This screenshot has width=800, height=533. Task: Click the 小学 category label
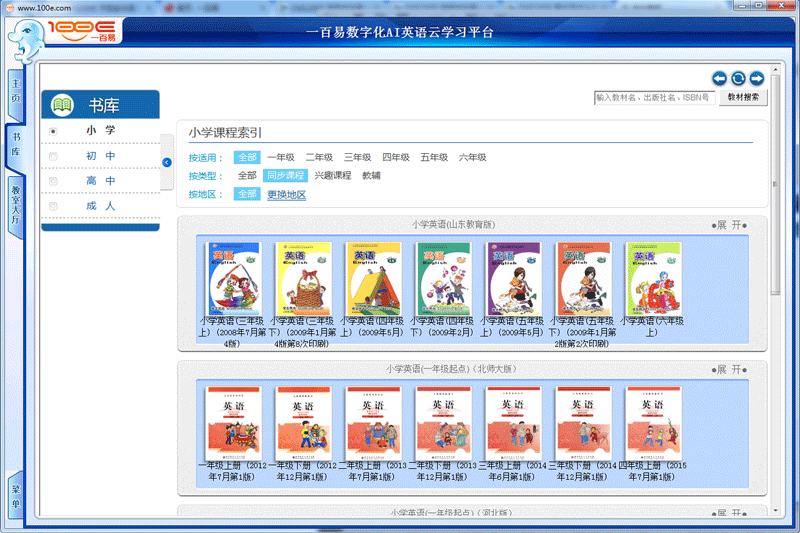101,131
